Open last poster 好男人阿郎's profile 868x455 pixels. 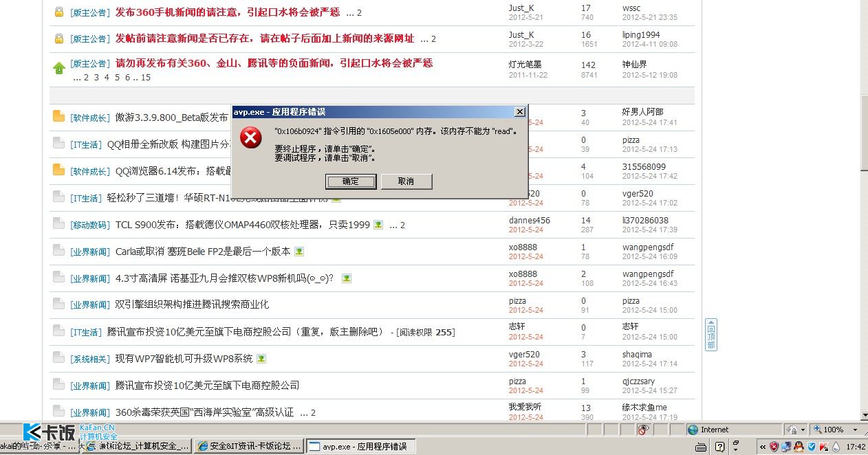point(643,112)
